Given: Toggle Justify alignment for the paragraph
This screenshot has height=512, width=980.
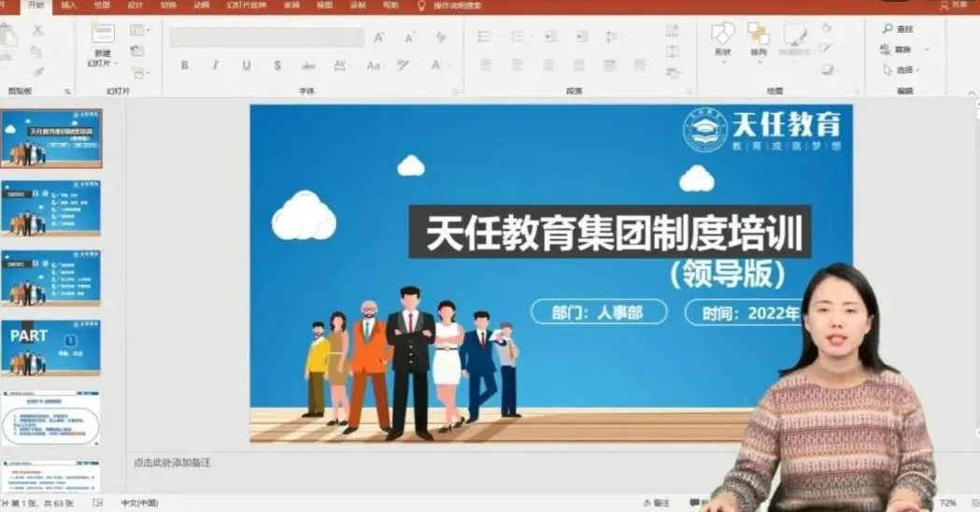Looking at the screenshot, I should [578, 65].
